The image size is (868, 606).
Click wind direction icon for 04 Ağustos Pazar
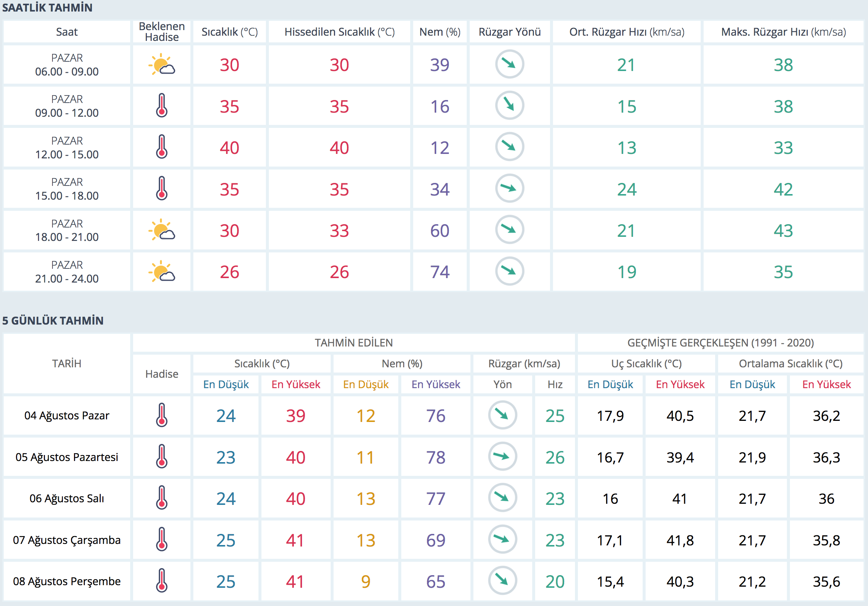[x=502, y=415]
